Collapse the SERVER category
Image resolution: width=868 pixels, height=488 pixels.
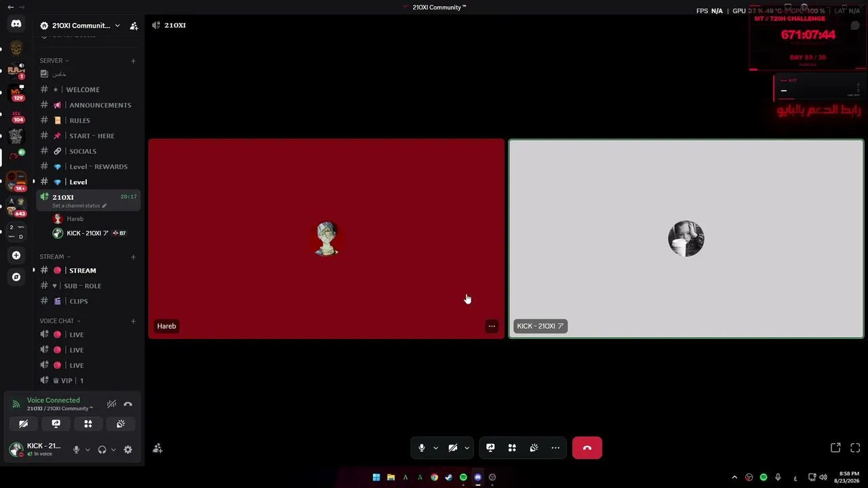click(54, 61)
